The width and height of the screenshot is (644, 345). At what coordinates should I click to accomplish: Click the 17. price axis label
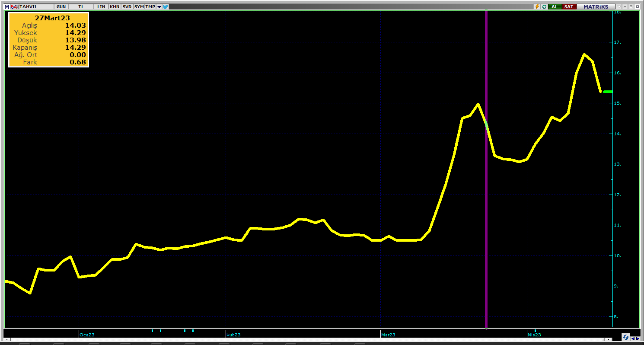coord(618,42)
